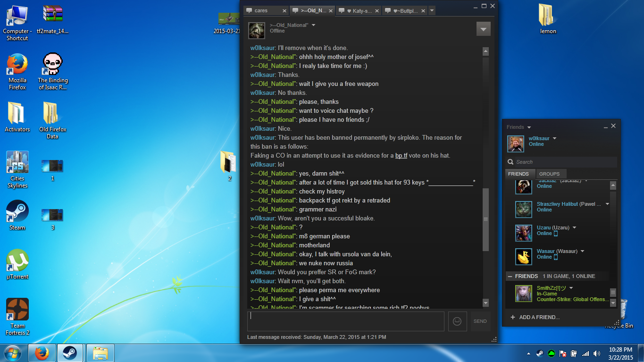The width and height of the screenshot is (644, 362).
Task: Click the Wasaur duck avatar
Action: click(524, 257)
